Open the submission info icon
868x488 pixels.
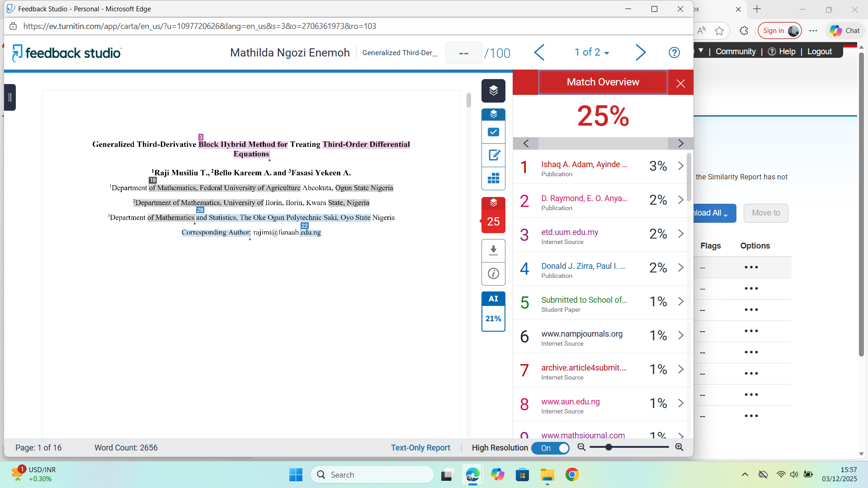tap(493, 273)
